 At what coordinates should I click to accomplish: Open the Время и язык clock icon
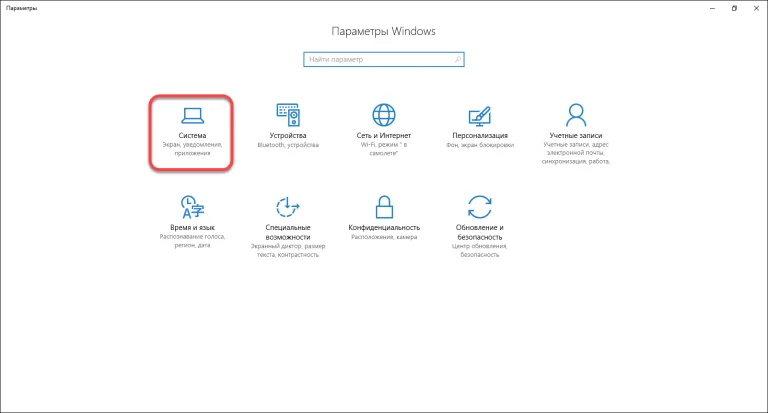192,207
